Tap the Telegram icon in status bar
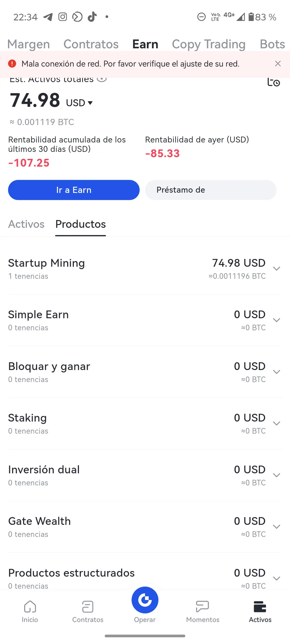Viewport: 290px width, 644px height. (x=48, y=17)
